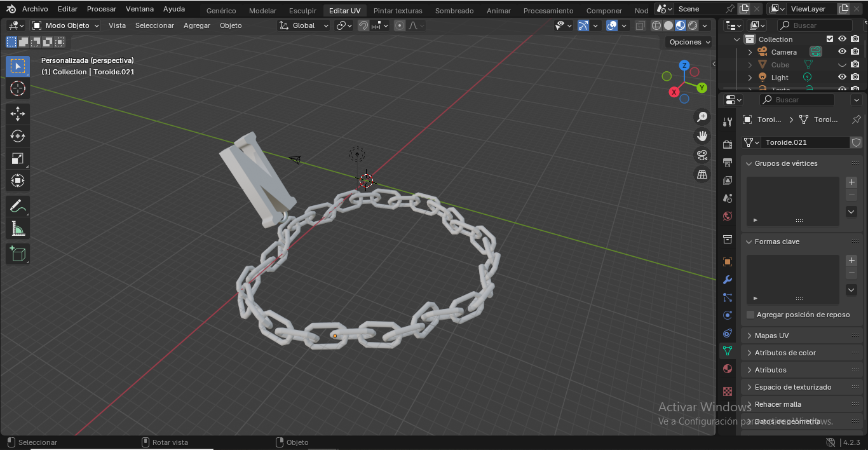Open the Particles properties tab
Viewport: 868px width, 450px height.
[728, 297]
